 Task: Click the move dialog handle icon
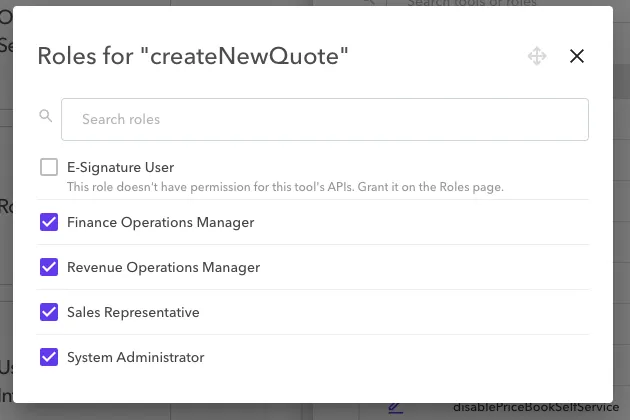[537, 56]
